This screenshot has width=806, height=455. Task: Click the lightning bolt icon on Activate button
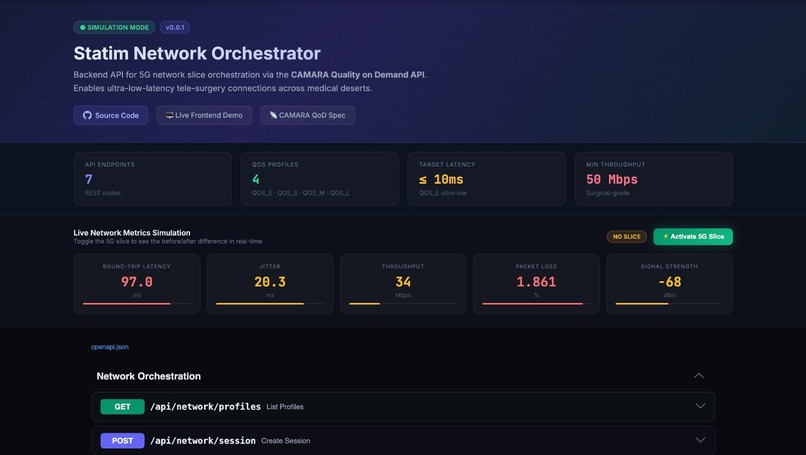click(666, 236)
